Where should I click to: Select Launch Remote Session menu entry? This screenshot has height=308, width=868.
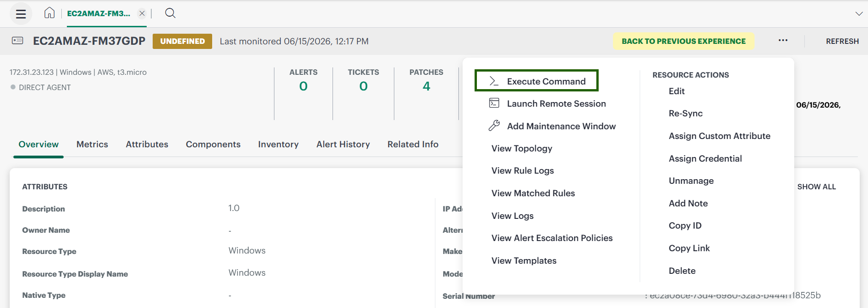556,103
